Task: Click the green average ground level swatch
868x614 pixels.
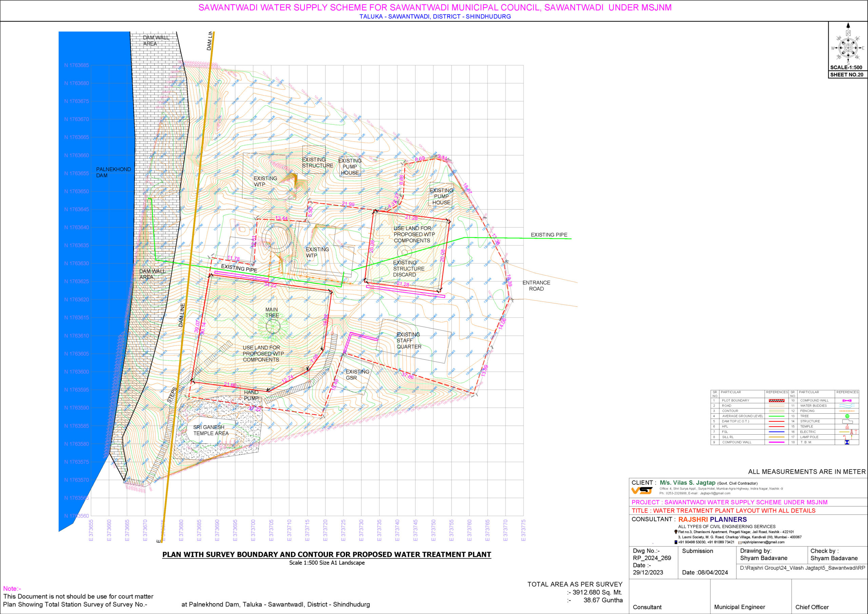Action: [776, 416]
